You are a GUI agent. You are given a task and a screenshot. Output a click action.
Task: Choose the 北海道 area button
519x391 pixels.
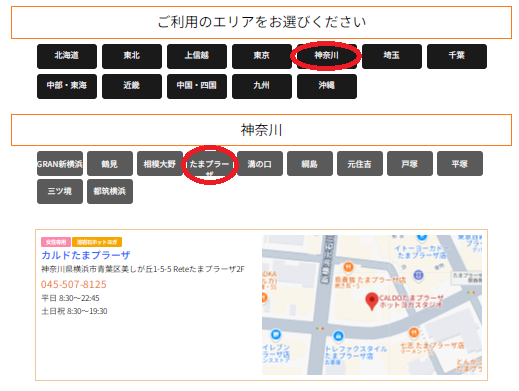pos(67,56)
